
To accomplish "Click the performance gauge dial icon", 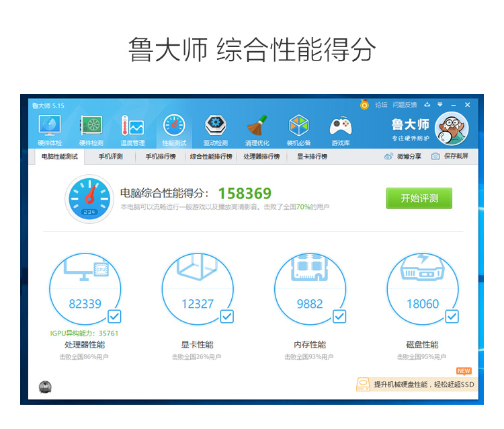I will (89, 199).
